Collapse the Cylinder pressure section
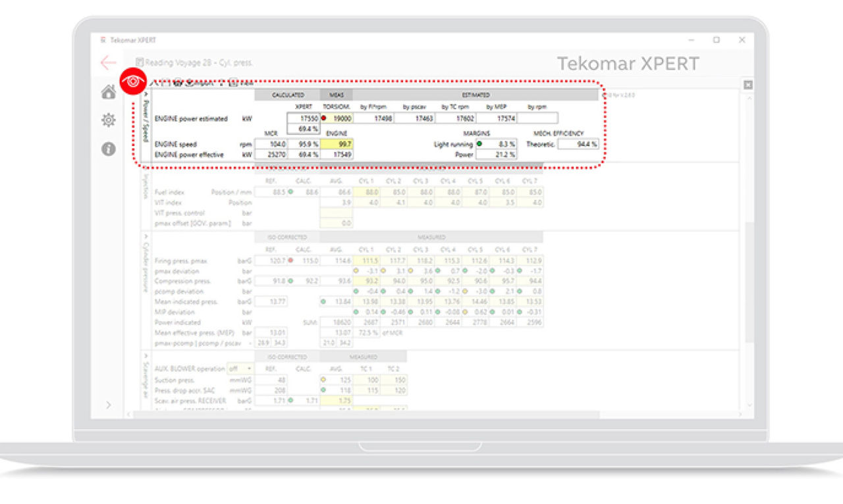This screenshot has width=843, height=504. click(146, 235)
